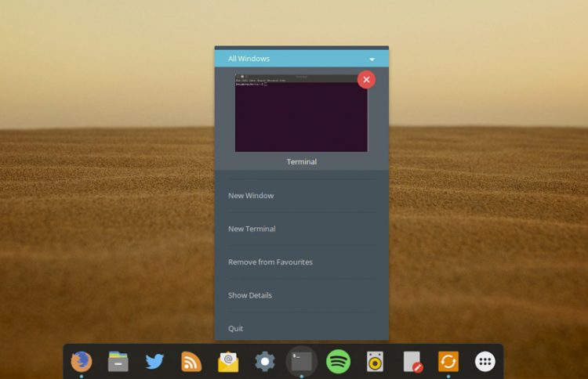Show all applications grid button
The image size is (588, 379).
pyautogui.click(x=485, y=362)
